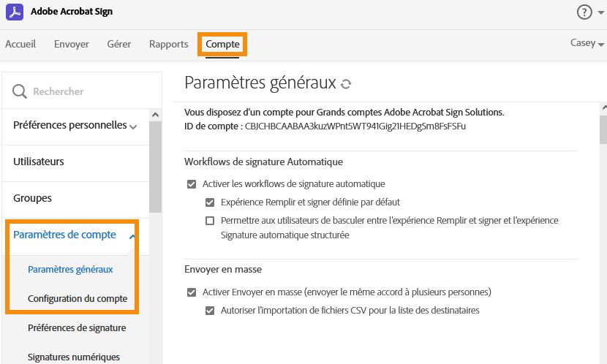Collapse Paramètres de compte section
Screen dimensions: 607x364
tap(74, 235)
